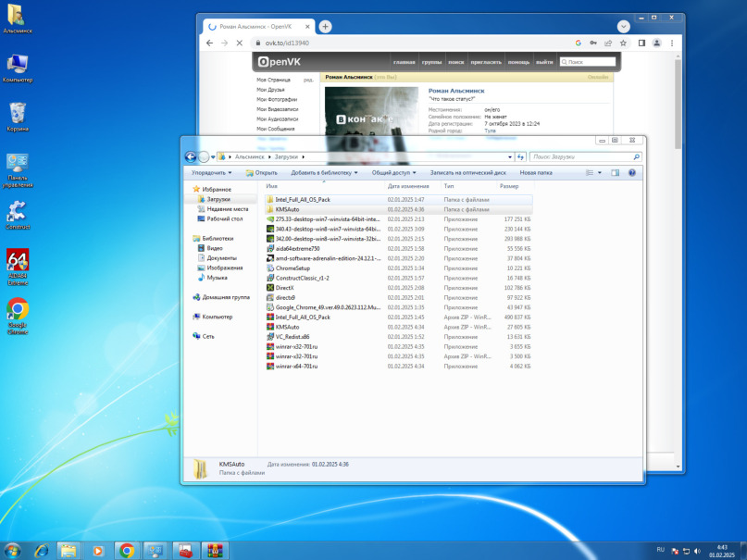Click the Windows Media Player taskbar icon
This screenshot has width=747, height=560.
tap(97, 550)
